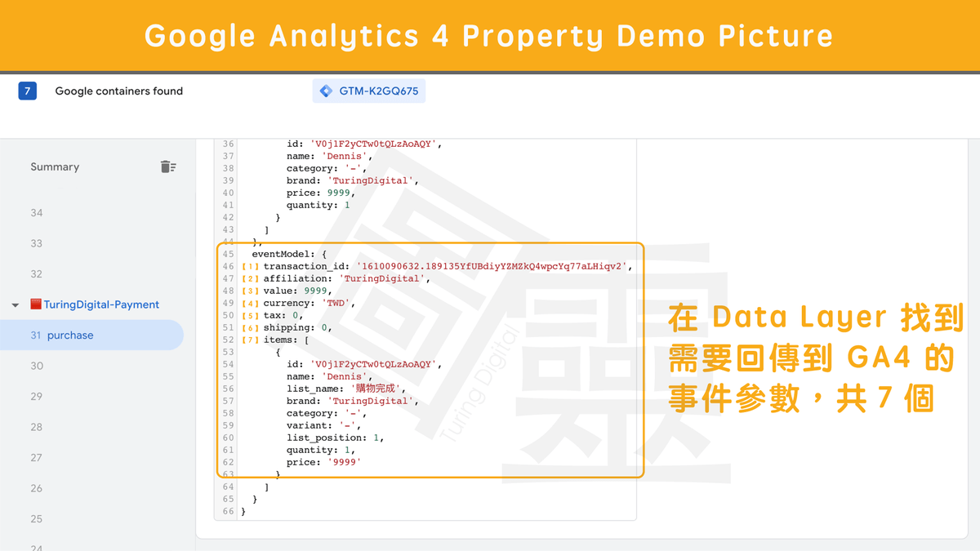Click the id line 36
The height and width of the screenshot is (551, 980).
pos(364,144)
